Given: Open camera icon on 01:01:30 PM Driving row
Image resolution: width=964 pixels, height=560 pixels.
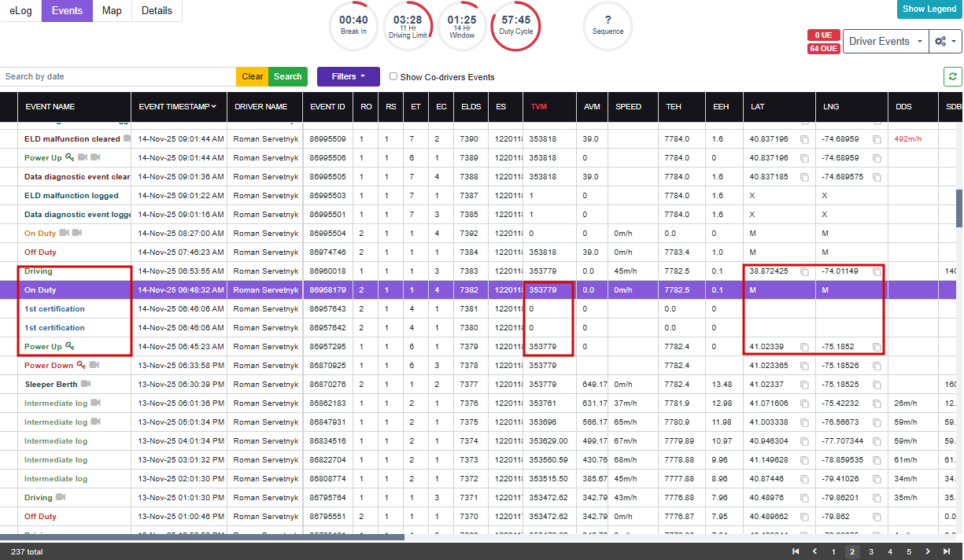Looking at the screenshot, I should [x=61, y=497].
